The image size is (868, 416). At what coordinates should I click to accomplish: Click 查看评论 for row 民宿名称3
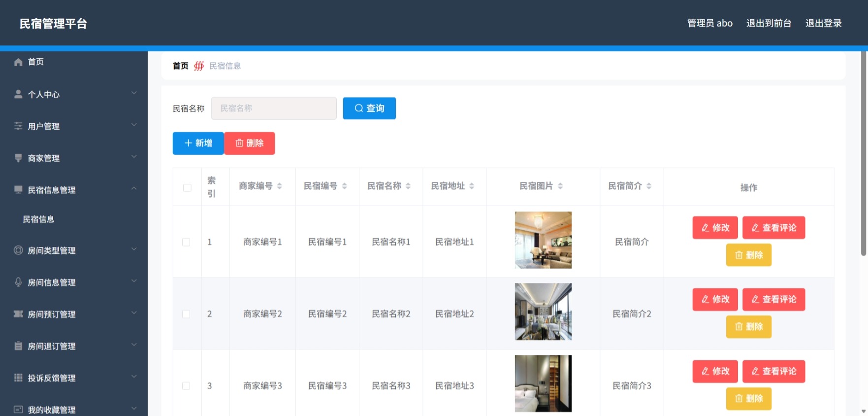pos(773,371)
